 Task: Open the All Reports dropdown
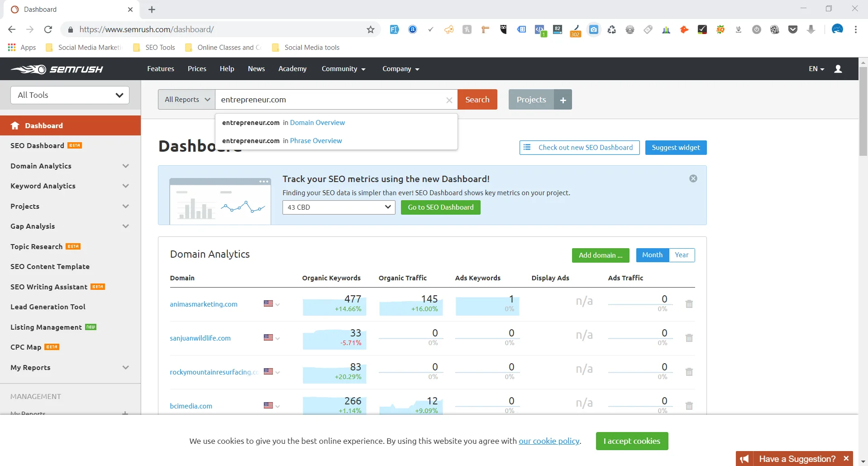click(x=186, y=100)
